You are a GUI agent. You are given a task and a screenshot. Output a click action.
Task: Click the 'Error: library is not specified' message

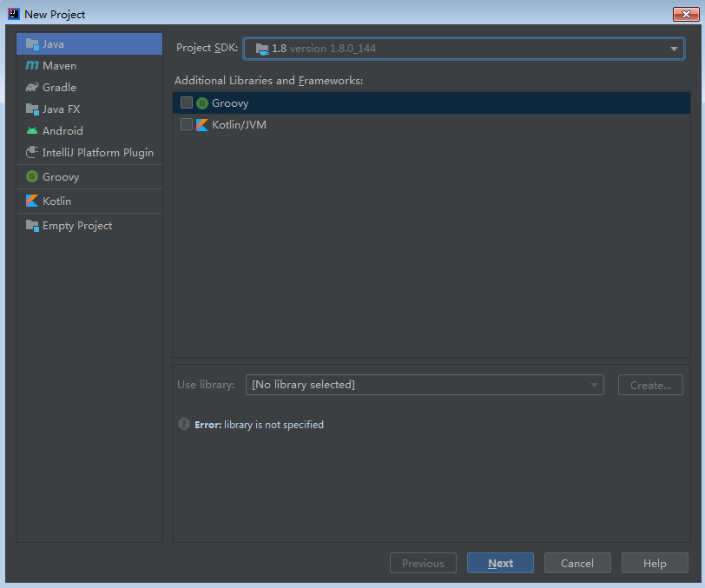259,424
